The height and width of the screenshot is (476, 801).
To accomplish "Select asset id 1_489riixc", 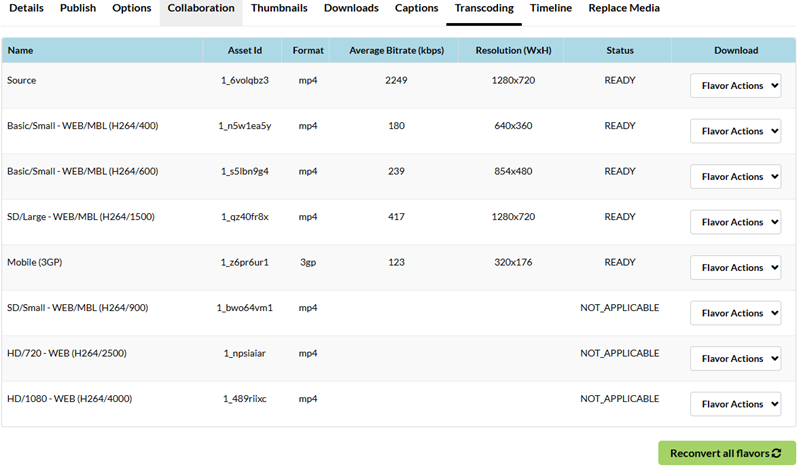I will pyautogui.click(x=245, y=398).
